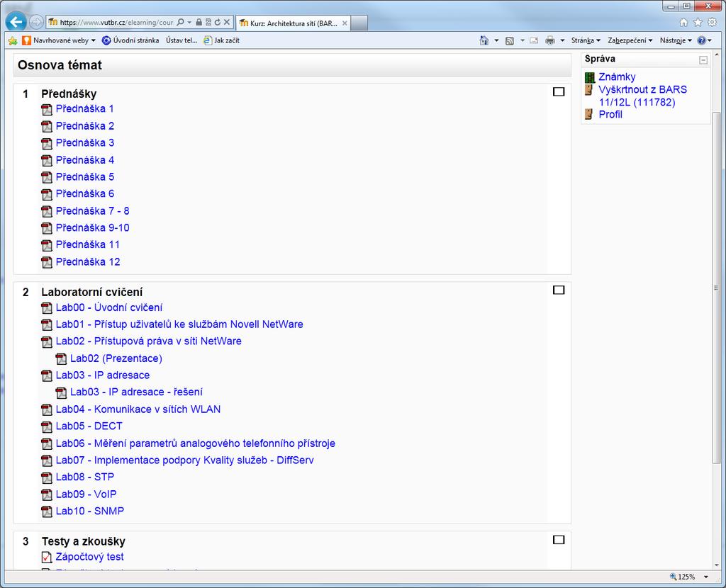Click the Známky grades icon
This screenshot has width=726, height=588.
point(590,77)
